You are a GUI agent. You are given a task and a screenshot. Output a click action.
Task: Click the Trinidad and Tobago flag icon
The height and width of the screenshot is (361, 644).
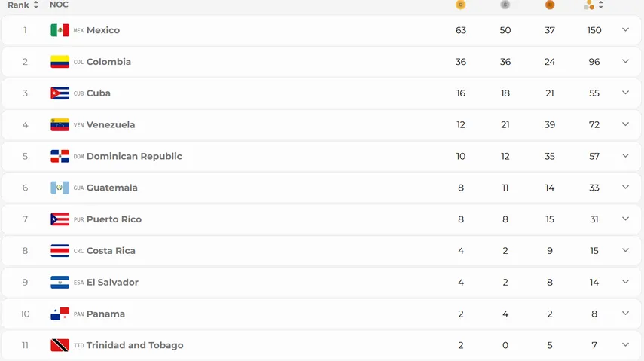(60, 345)
